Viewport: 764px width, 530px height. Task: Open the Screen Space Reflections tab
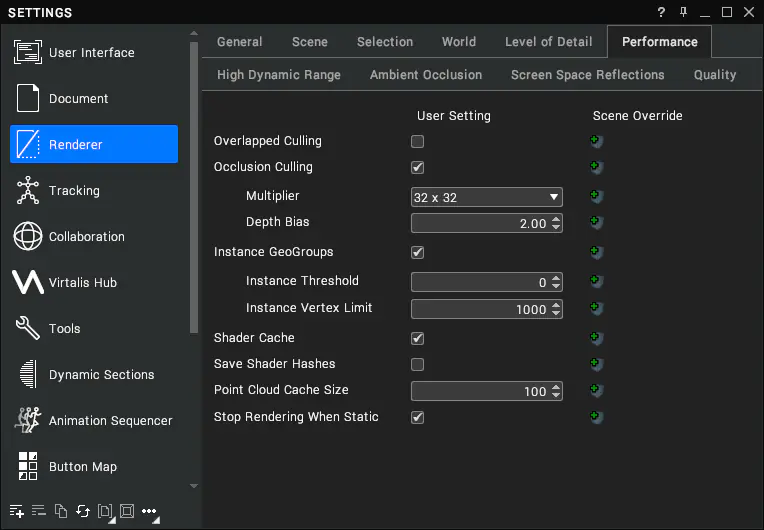pos(588,75)
